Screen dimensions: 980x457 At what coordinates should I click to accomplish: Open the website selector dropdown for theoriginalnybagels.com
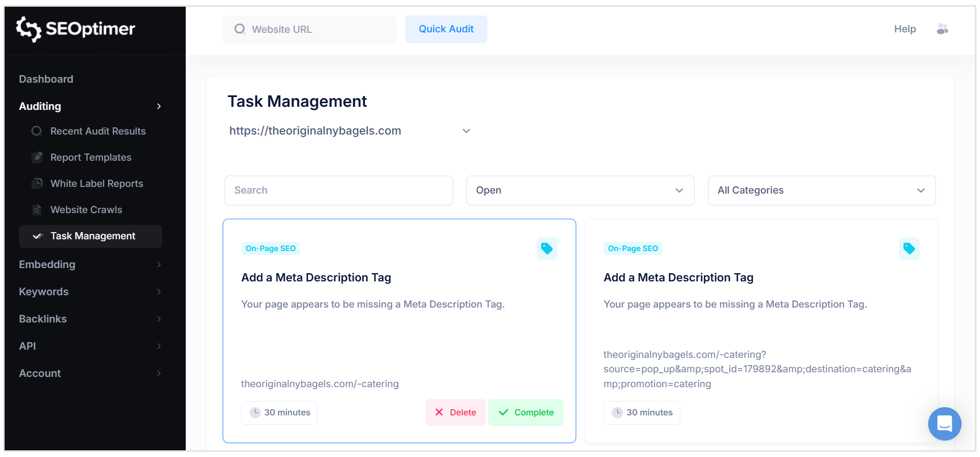coord(349,131)
